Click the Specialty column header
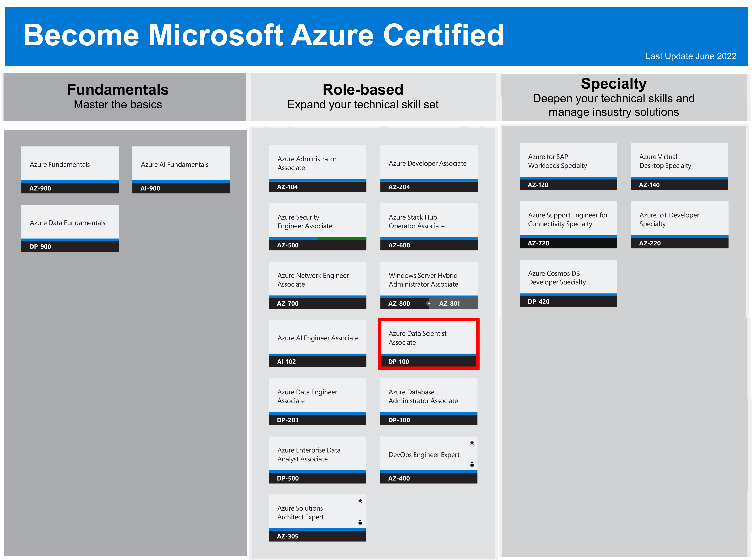Viewport: 755px width, 560px height. click(624, 97)
